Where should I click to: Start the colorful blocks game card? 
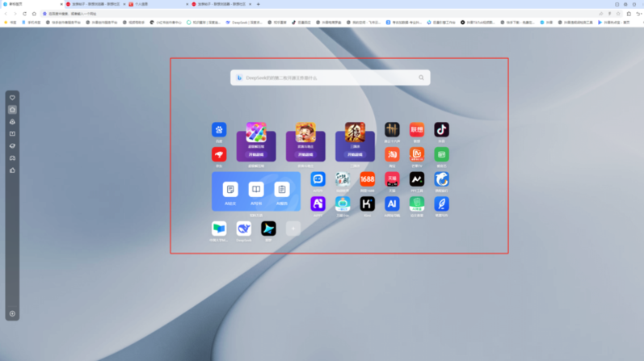pos(256,155)
